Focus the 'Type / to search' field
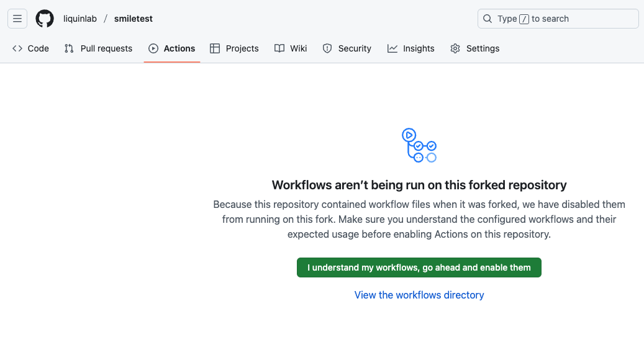This screenshot has width=644, height=355. 558,19
